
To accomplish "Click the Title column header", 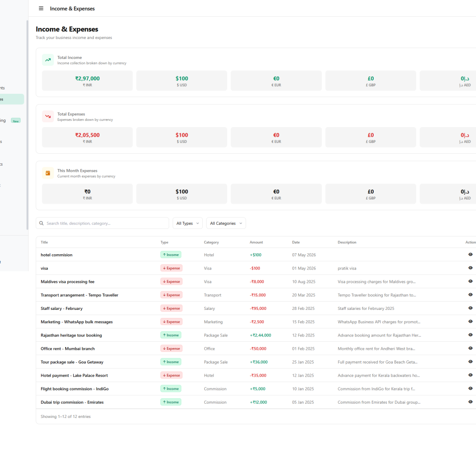I will click(x=44, y=242).
